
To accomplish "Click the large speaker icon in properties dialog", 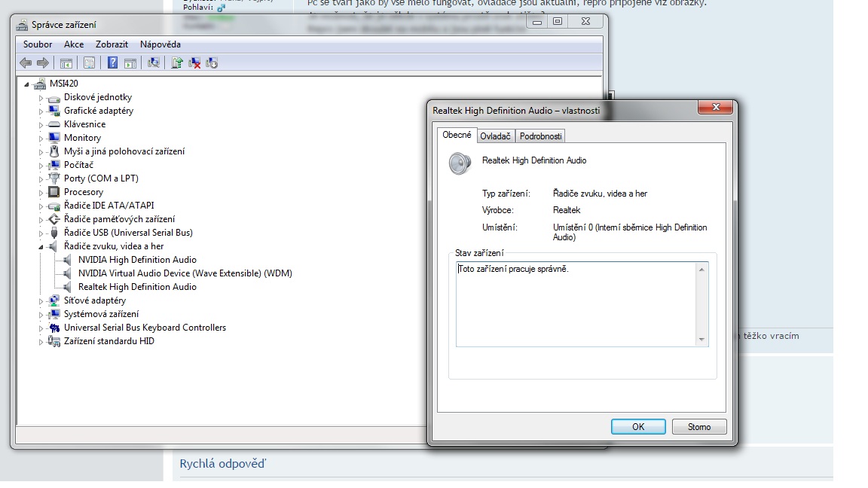I will pos(460,163).
